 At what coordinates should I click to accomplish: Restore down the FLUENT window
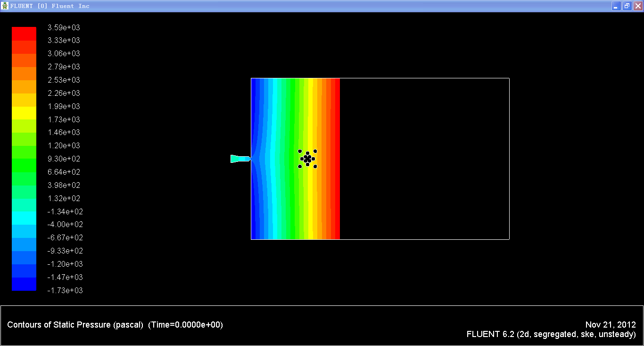point(627,6)
